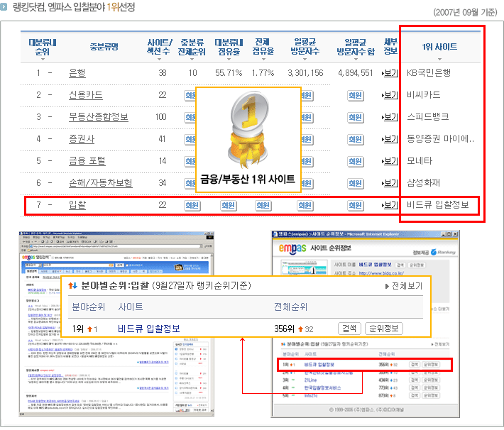Click 보기 in the 부동산종합정보 row
Viewport: 504px width, 430px height.
point(391,117)
